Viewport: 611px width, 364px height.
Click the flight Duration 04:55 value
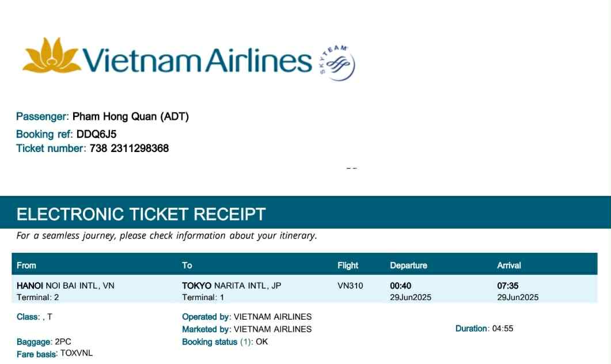coord(502,329)
